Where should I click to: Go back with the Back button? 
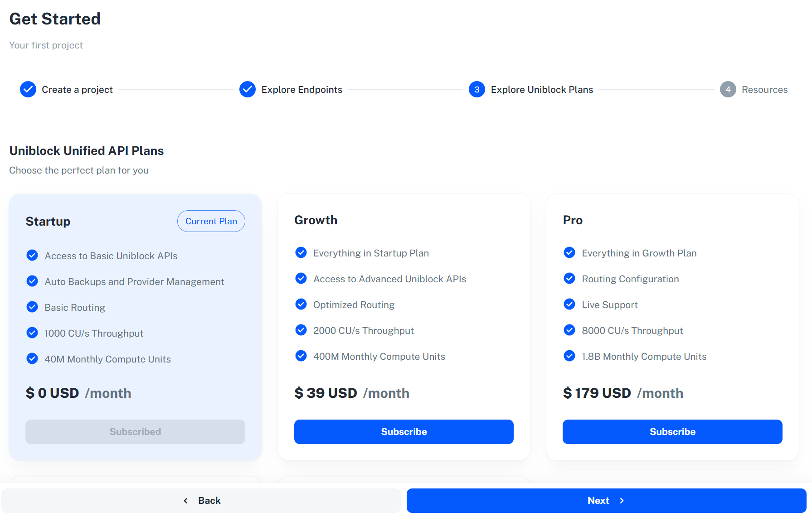tap(201, 501)
